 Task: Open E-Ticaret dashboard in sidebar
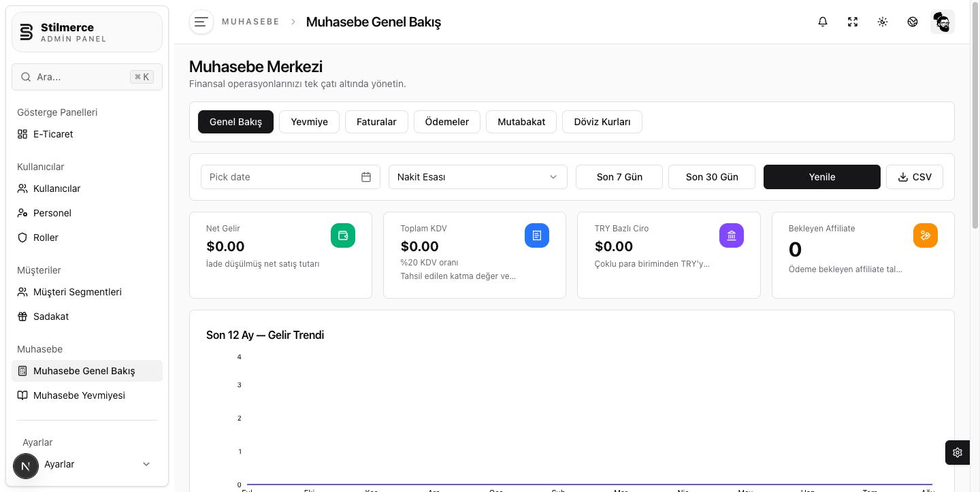pos(87,134)
